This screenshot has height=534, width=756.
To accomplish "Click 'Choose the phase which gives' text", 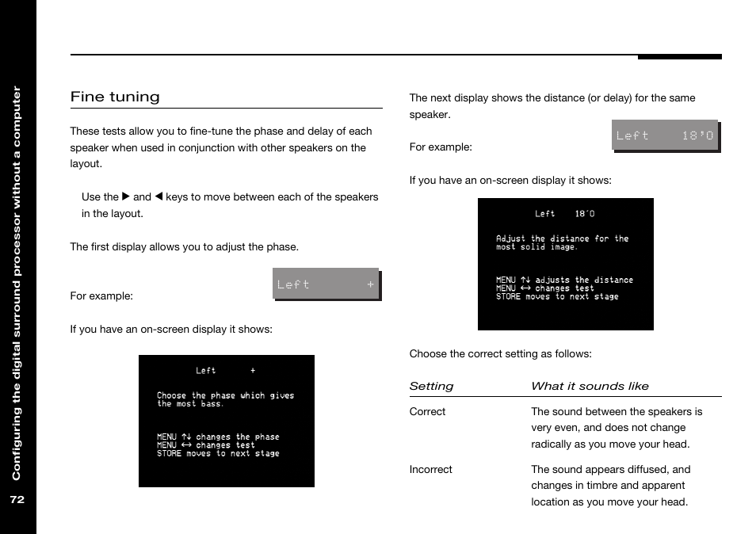I will [226, 395].
